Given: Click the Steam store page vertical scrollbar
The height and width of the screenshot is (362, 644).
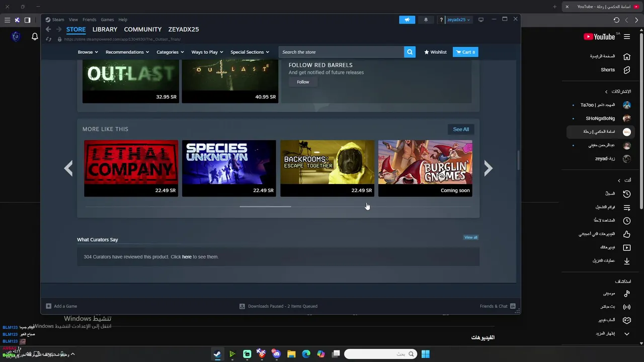Looking at the screenshot, I should coord(518,160).
